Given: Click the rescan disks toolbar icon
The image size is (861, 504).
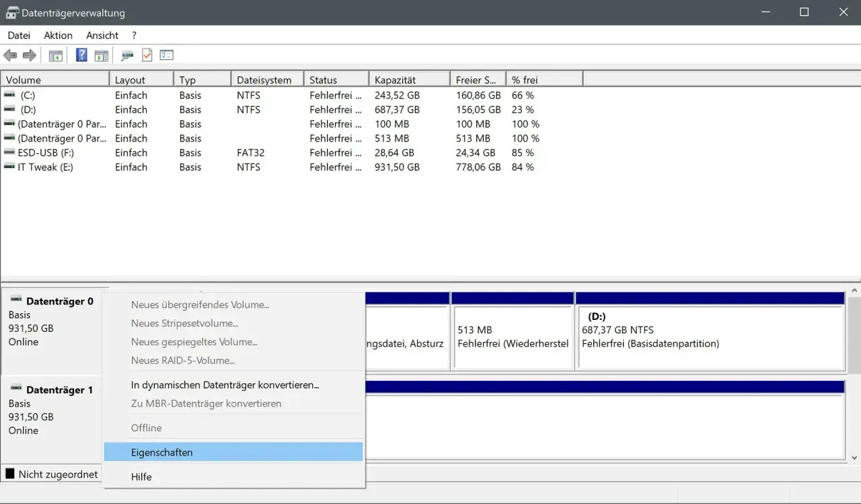Looking at the screenshot, I should pos(127,56).
